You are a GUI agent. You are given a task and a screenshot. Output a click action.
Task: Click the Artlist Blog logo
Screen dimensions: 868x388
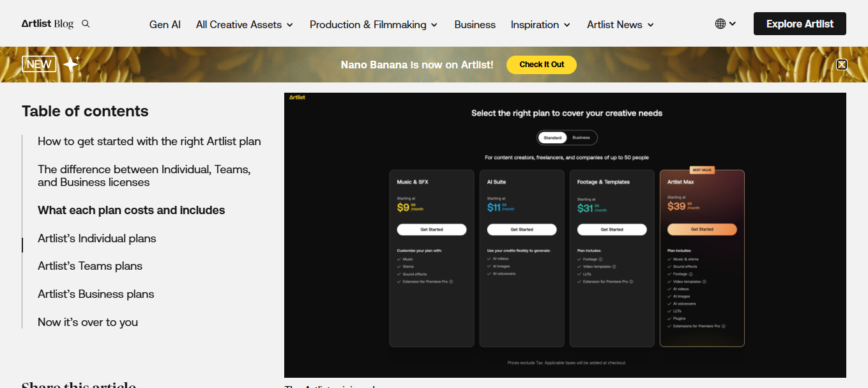click(47, 24)
